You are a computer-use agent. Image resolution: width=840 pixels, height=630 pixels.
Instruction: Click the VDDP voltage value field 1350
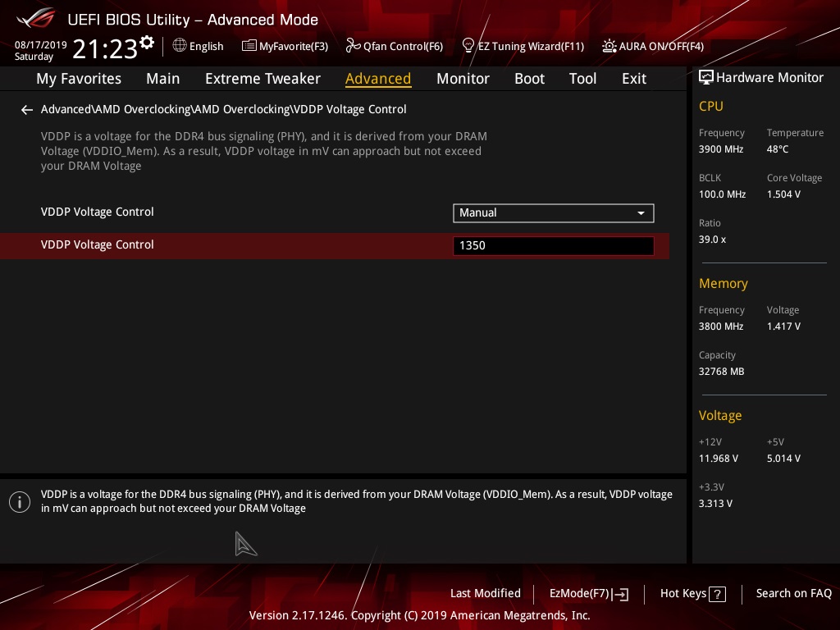tap(554, 245)
